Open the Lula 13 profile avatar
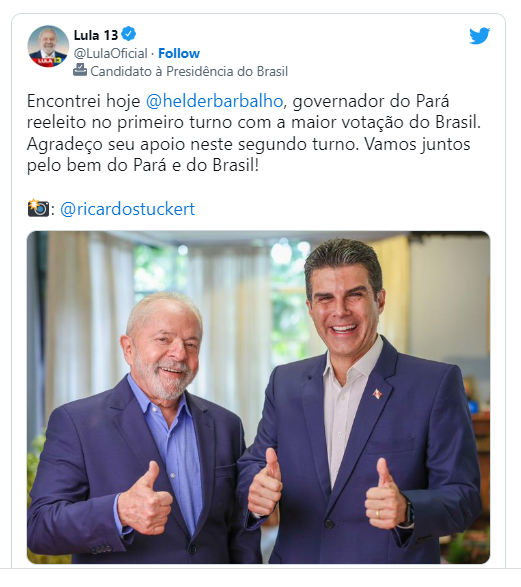 point(48,46)
